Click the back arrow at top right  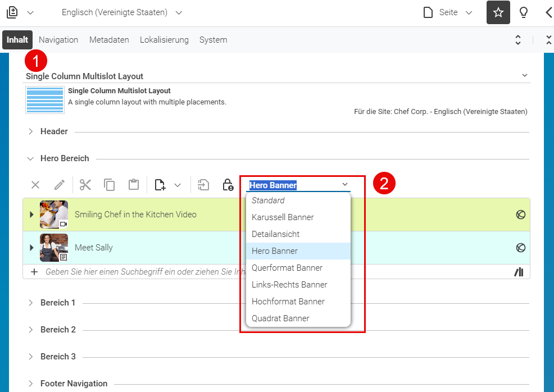click(549, 12)
